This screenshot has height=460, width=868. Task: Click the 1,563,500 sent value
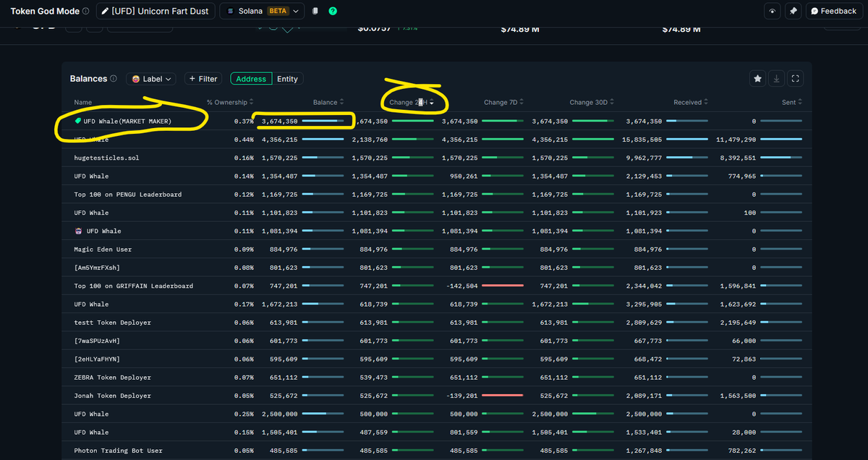738,396
